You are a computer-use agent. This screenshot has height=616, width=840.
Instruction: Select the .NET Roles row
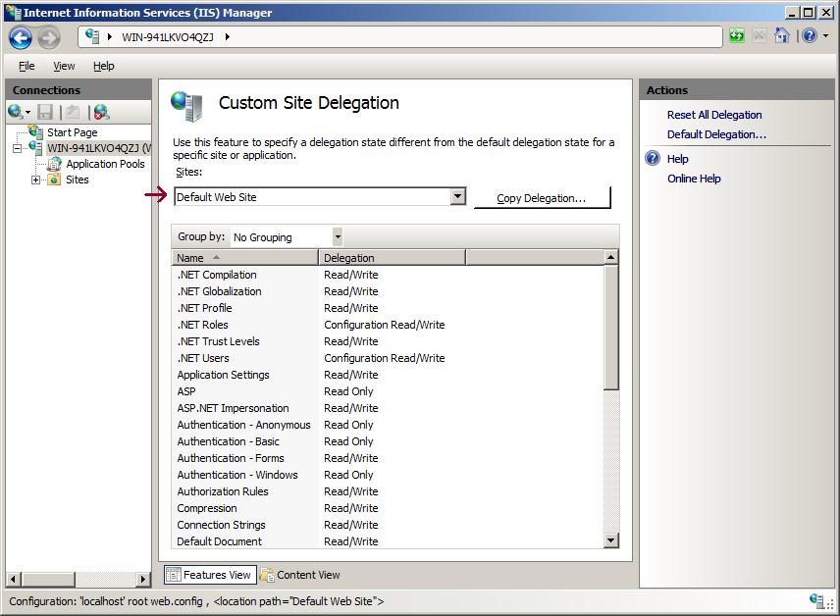tap(388, 325)
